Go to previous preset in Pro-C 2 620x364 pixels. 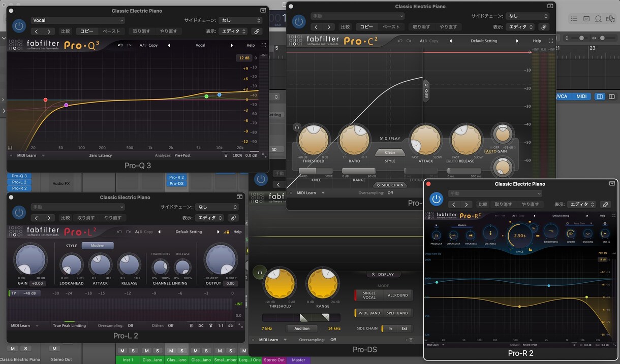coord(450,41)
